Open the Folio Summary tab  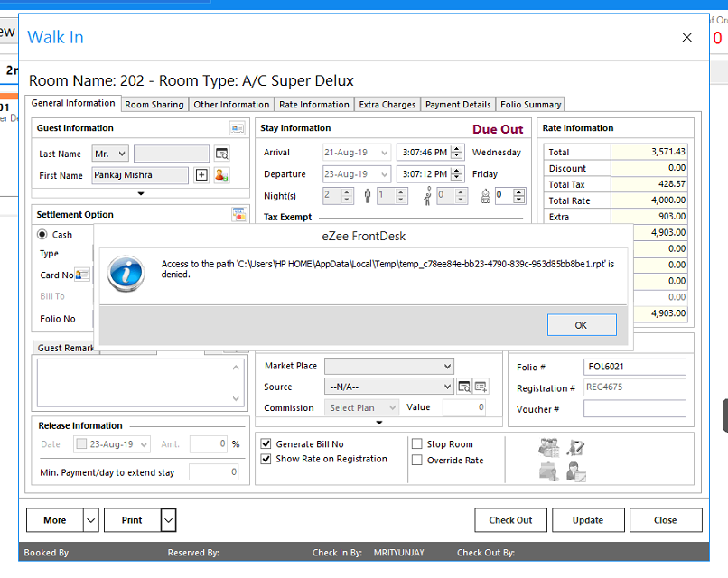pyautogui.click(x=531, y=105)
